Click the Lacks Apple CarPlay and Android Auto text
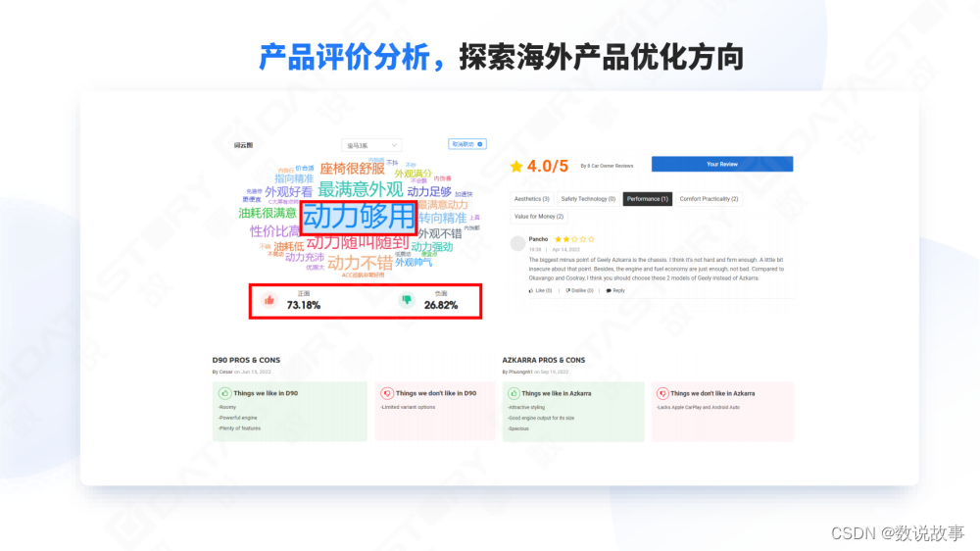Screen dimensions: 980x551 point(698,407)
